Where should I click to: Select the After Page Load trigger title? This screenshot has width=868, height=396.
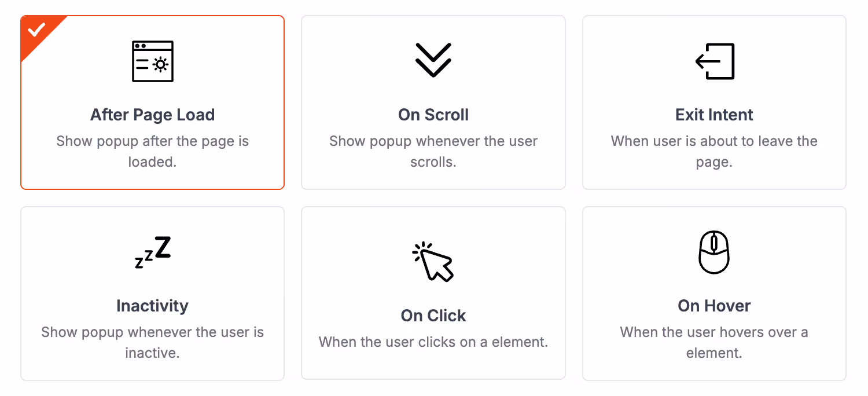153,115
